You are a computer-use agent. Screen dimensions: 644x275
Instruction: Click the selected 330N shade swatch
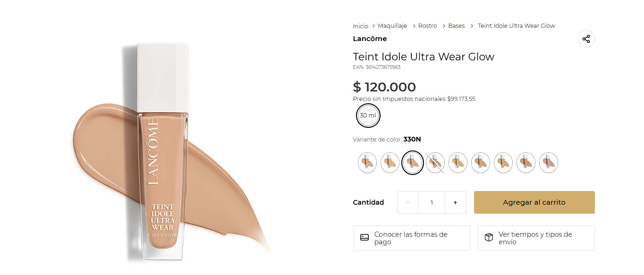point(413,163)
